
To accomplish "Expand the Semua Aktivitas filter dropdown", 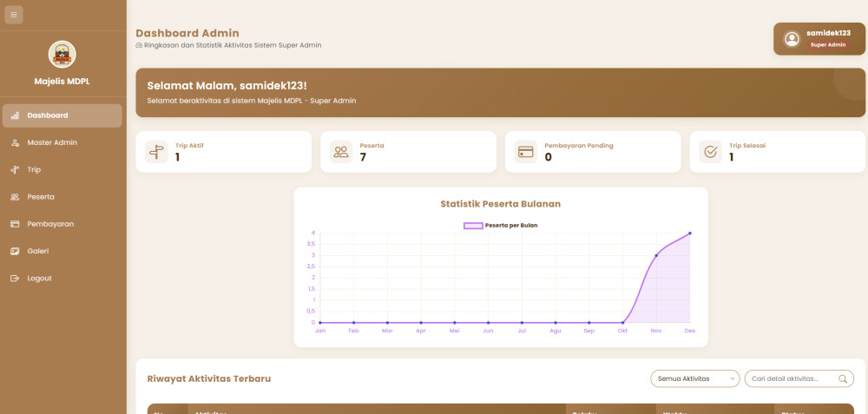I will click(694, 378).
